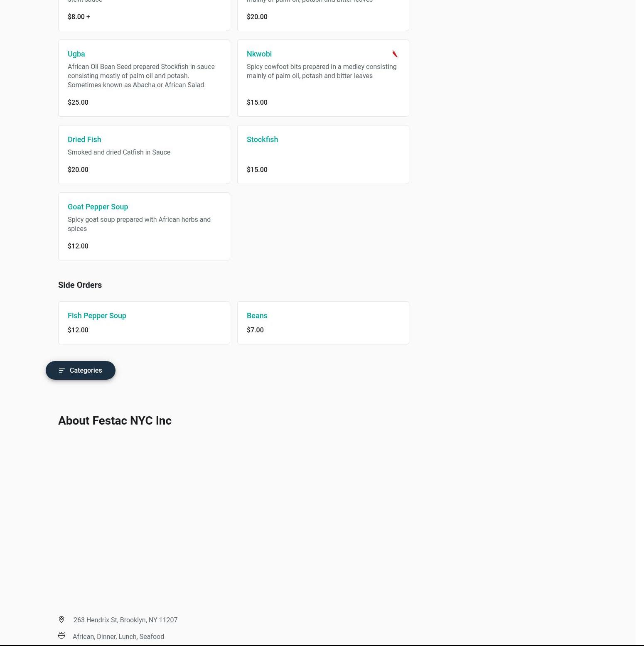Click the spicy chili pepper icon on Nkwobi
The image size is (644, 646).
click(x=395, y=54)
